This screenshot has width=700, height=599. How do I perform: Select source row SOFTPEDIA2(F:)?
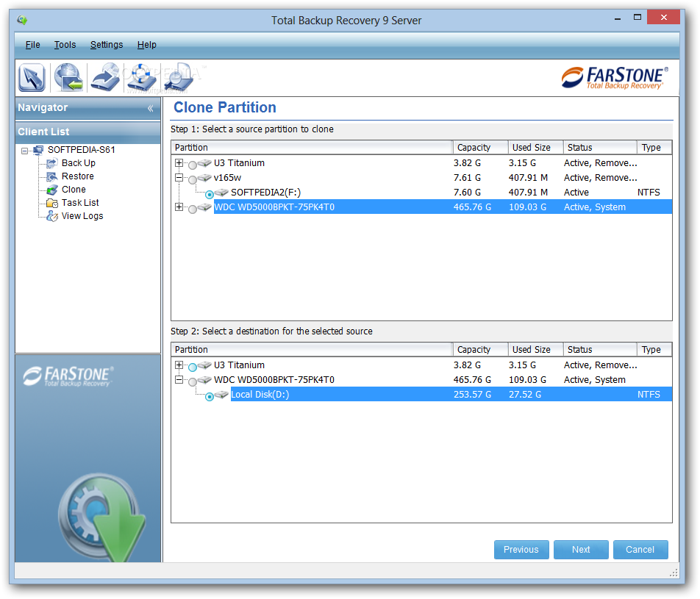421,193
